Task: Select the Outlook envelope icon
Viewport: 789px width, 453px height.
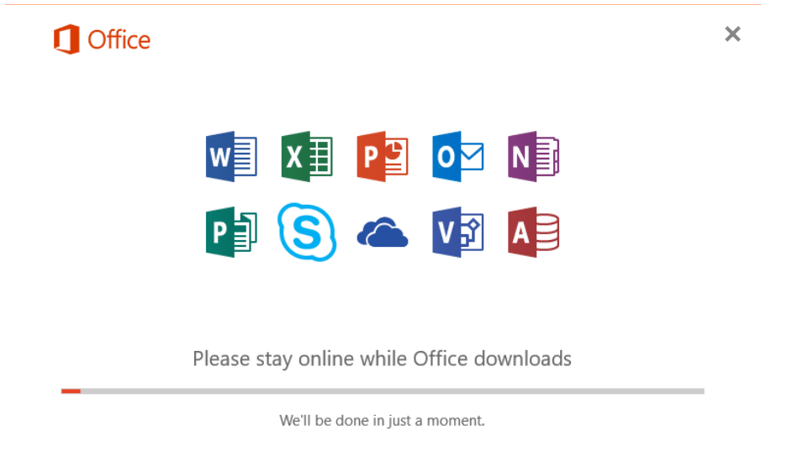Action: tap(458, 157)
